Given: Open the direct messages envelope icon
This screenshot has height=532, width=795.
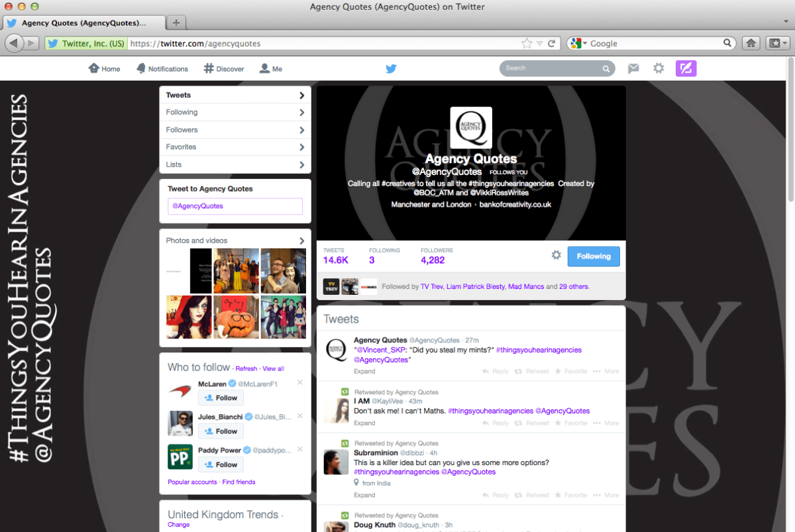Looking at the screenshot, I should tap(633, 68).
